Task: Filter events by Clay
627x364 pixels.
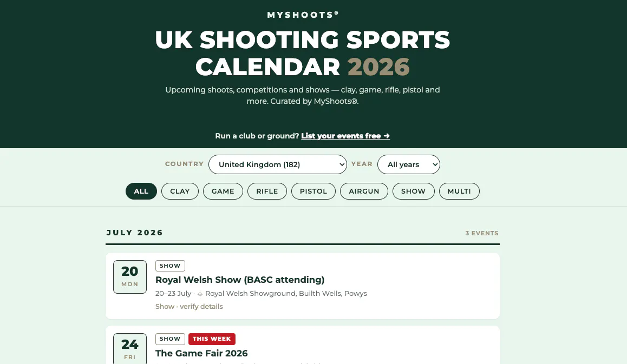Action: click(x=180, y=191)
